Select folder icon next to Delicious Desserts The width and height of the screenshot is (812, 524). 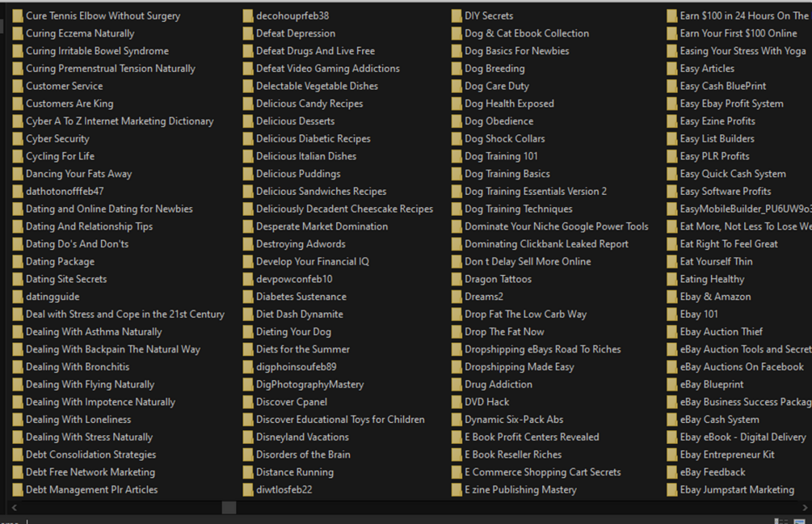click(x=247, y=121)
